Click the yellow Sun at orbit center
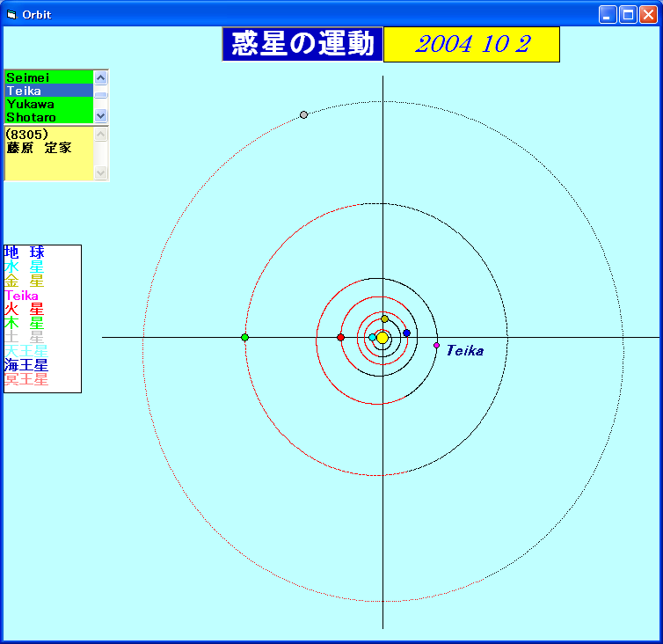 [x=382, y=338]
